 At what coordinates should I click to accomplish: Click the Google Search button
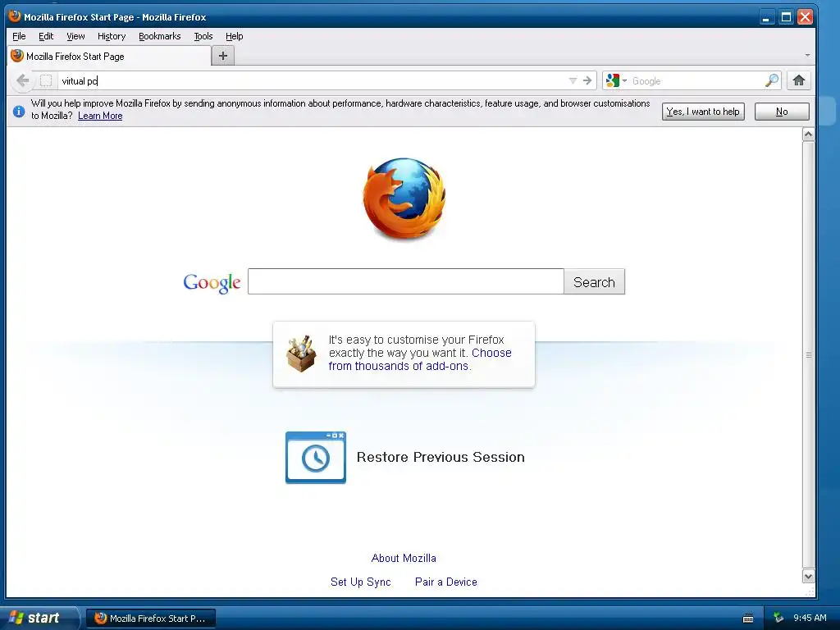coord(594,282)
